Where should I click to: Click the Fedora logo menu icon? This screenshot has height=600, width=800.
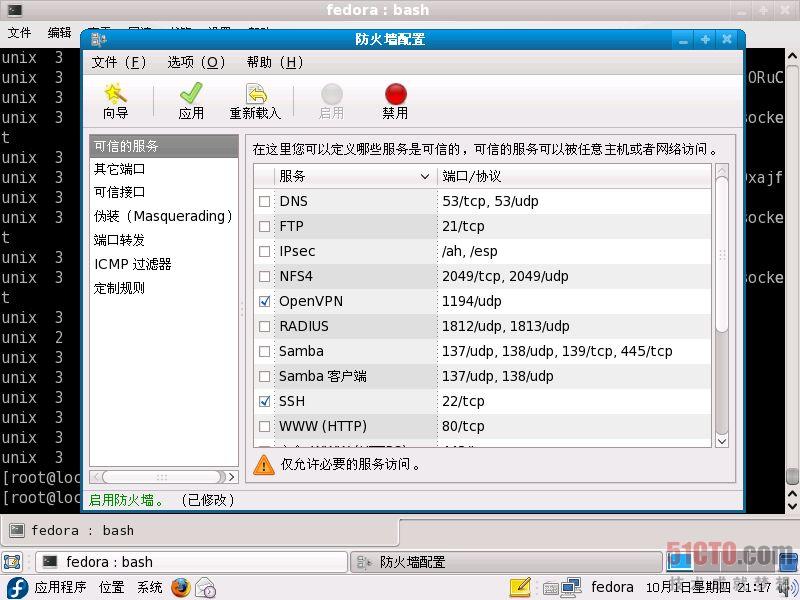pos(16,587)
